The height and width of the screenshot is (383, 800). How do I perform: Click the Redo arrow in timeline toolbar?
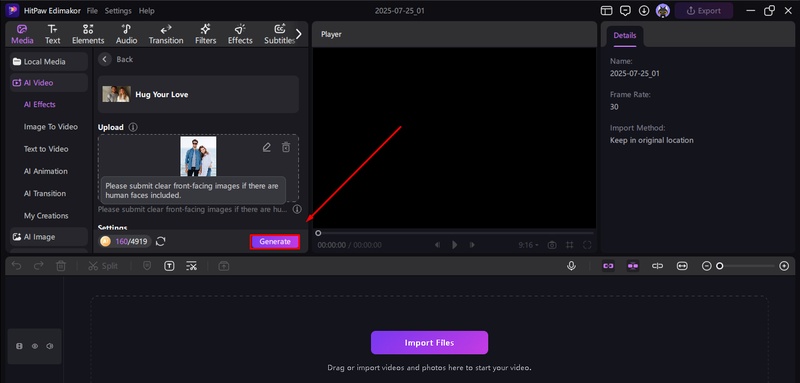tap(39, 266)
